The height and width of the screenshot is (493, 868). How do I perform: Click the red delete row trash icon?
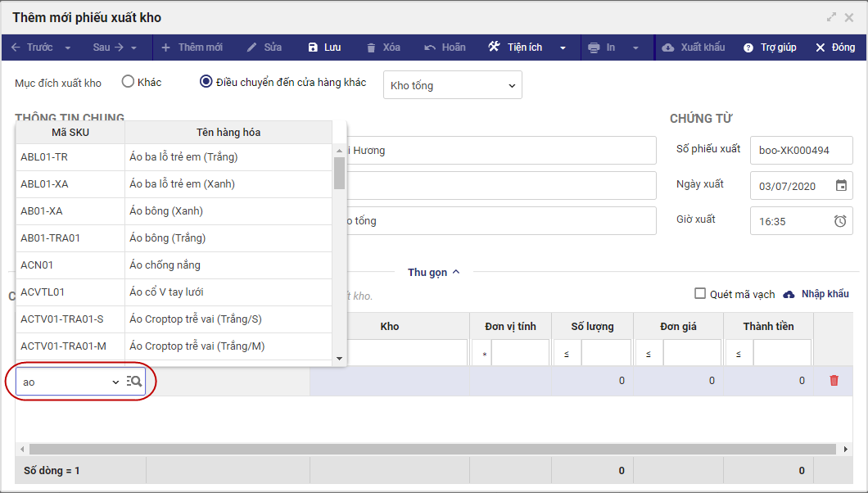click(x=834, y=381)
